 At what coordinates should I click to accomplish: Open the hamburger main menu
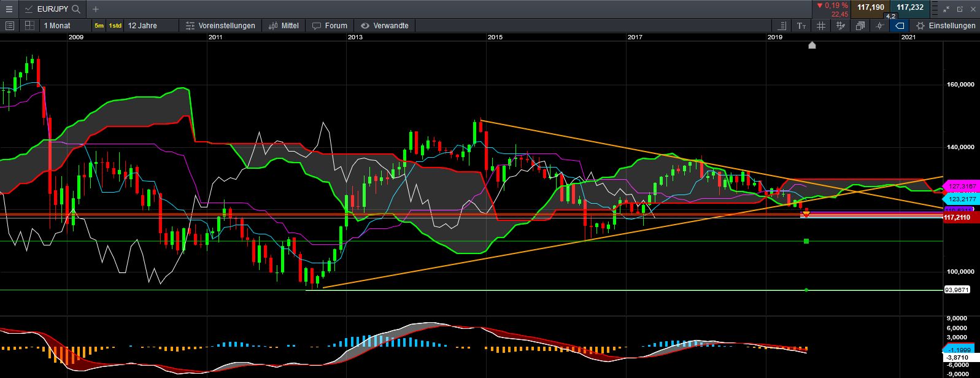pos(9,9)
